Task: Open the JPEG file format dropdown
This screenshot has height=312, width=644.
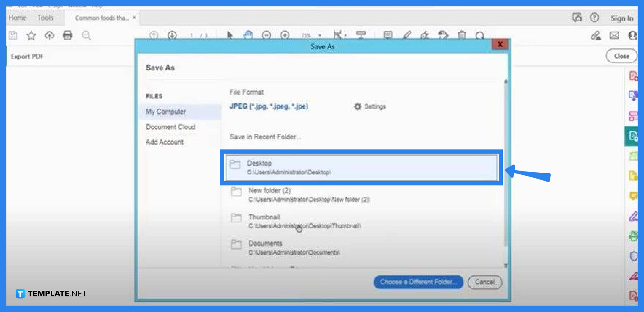Action: (269, 107)
